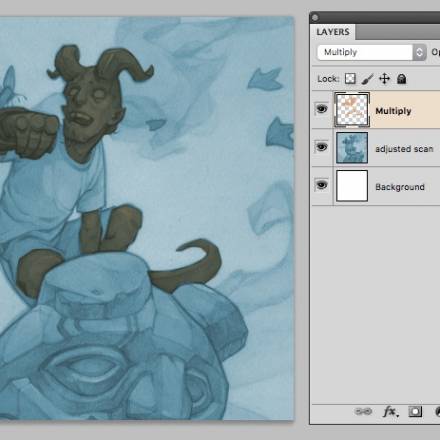Toggle visibility of adjusted scan layer
This screenshot has width=440, height=440.
tap(322, 147)
